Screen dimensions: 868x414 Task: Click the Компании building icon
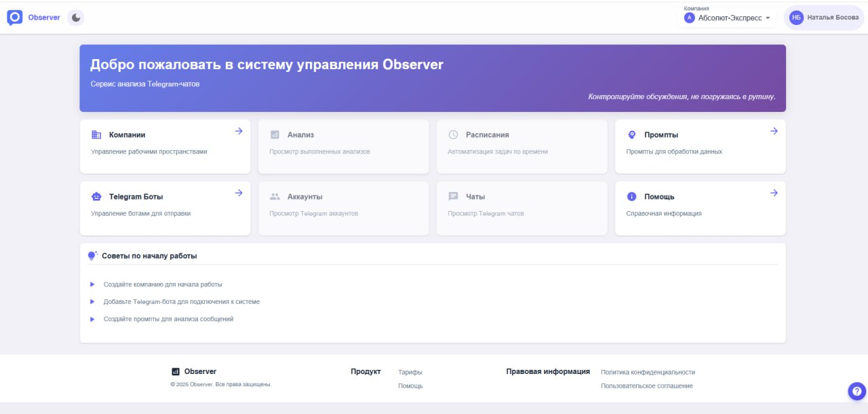pyautogui.click(x=96, y=135)
